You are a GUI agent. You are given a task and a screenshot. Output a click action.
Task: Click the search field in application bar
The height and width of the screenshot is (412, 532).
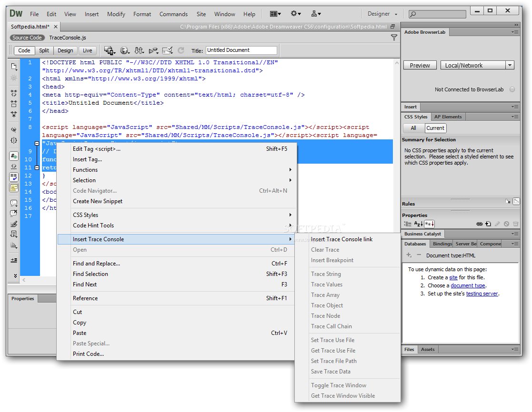point(437,14)
